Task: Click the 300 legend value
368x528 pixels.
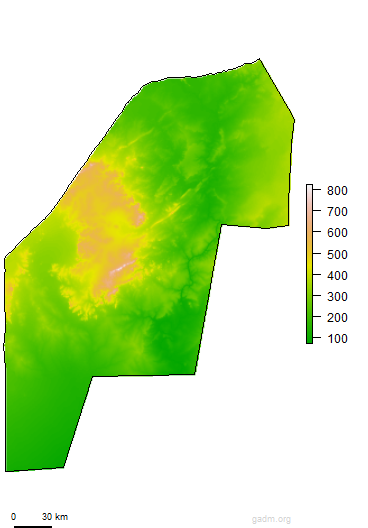Action: [x=337, y=297]
